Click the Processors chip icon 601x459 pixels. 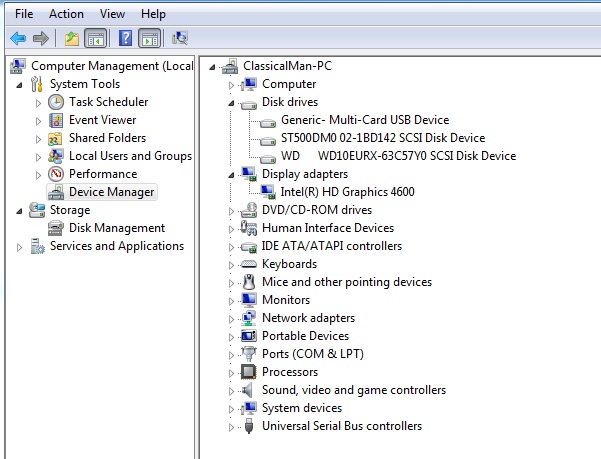[x=249, y=372]
